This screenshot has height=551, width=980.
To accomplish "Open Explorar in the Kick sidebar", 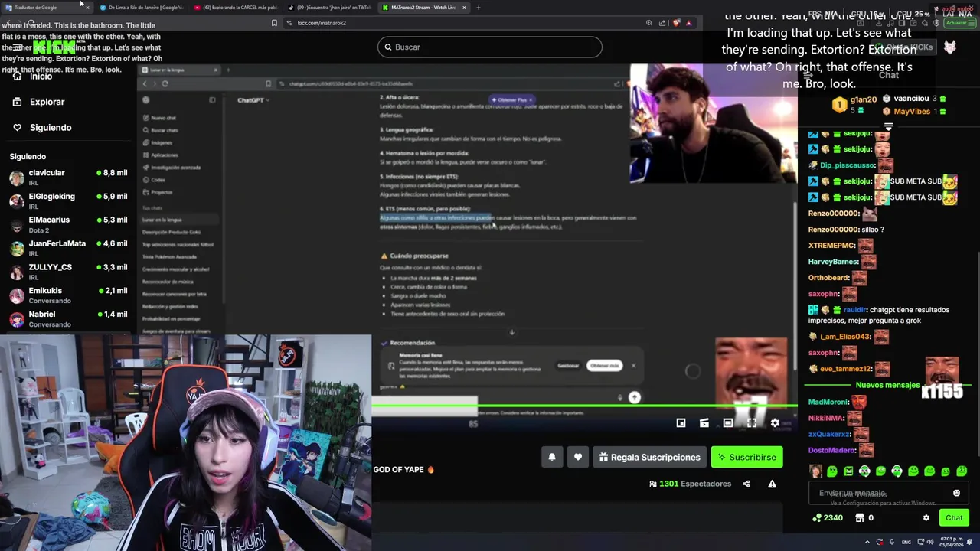I will pyautogui.click(x=39, y=102).
